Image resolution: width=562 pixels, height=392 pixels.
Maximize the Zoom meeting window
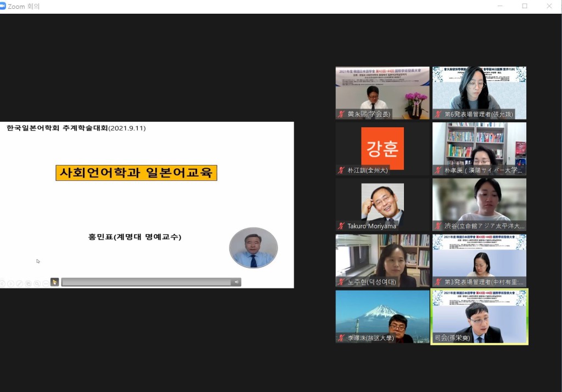(525, 6)
